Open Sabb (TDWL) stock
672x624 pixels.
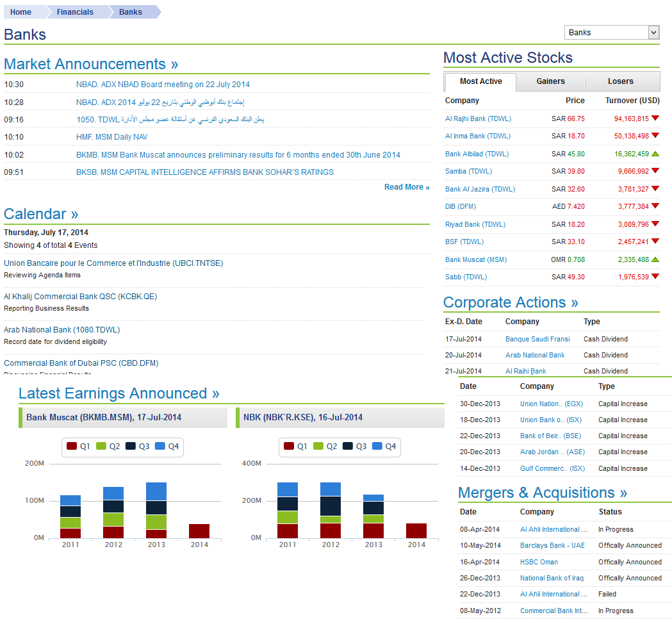466,277
